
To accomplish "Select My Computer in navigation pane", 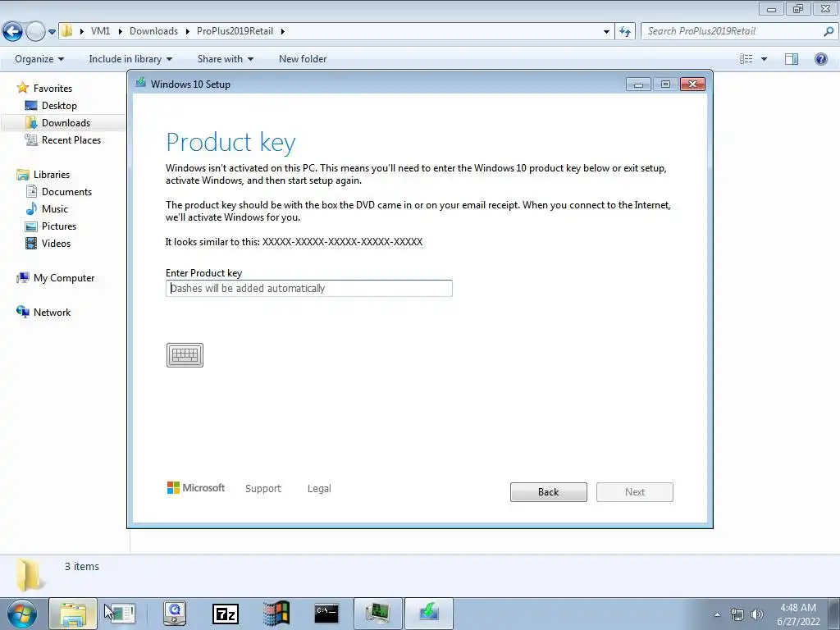I will (64, 278).
